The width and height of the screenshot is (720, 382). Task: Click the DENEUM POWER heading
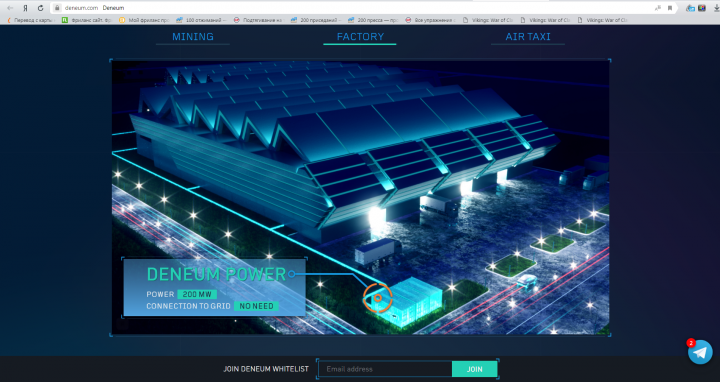pos(216,274)
